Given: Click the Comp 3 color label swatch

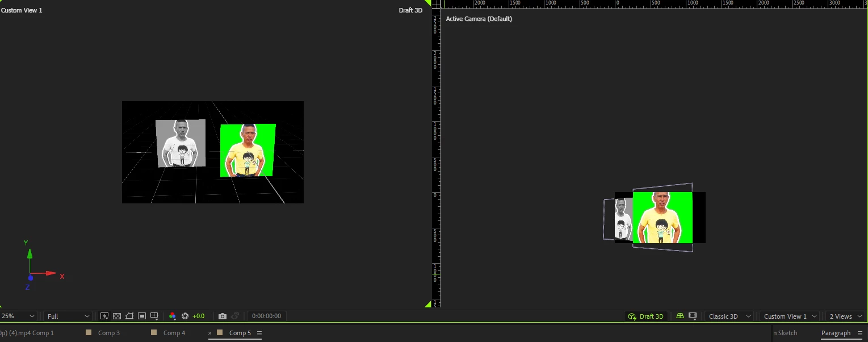Looking at the screenshot, I should 89,333.
